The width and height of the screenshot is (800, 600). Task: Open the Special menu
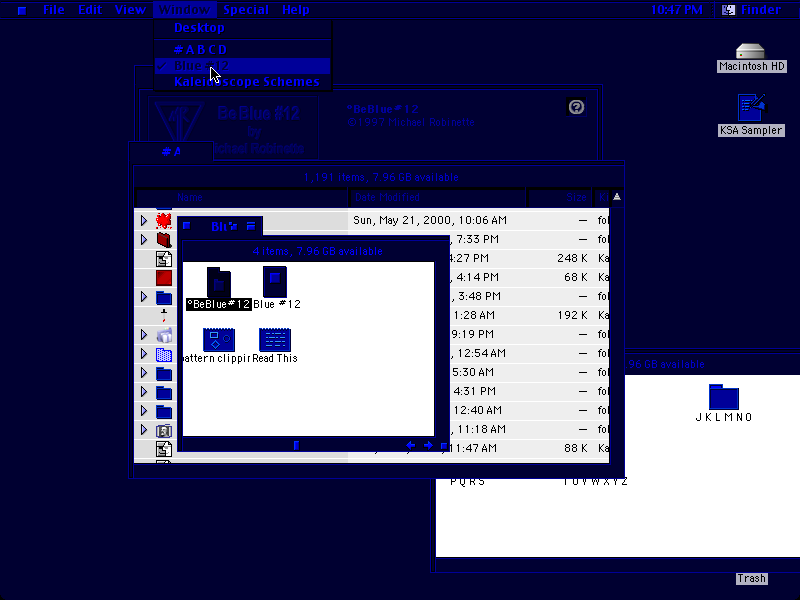click(246, 10)
